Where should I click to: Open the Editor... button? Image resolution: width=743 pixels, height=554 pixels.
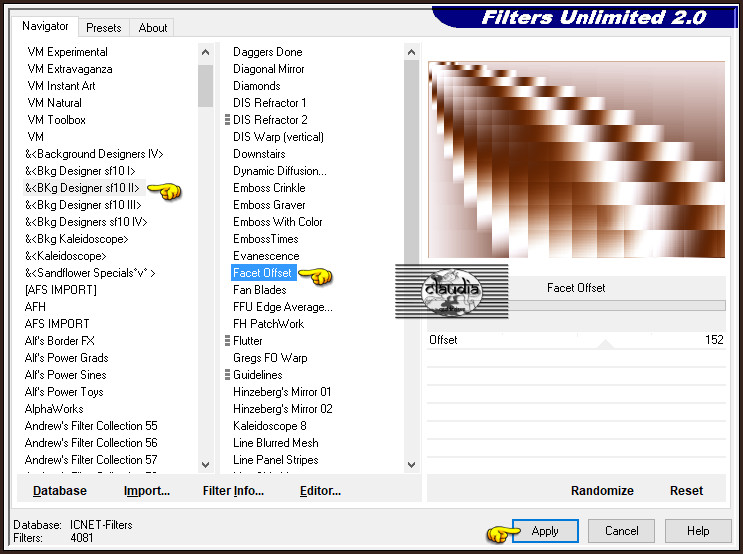[x=320, y=490]
